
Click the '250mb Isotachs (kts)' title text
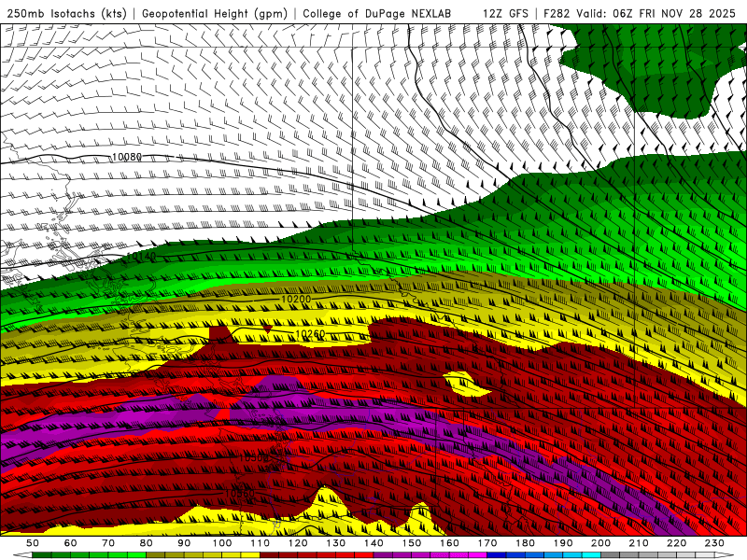point(67,13)
